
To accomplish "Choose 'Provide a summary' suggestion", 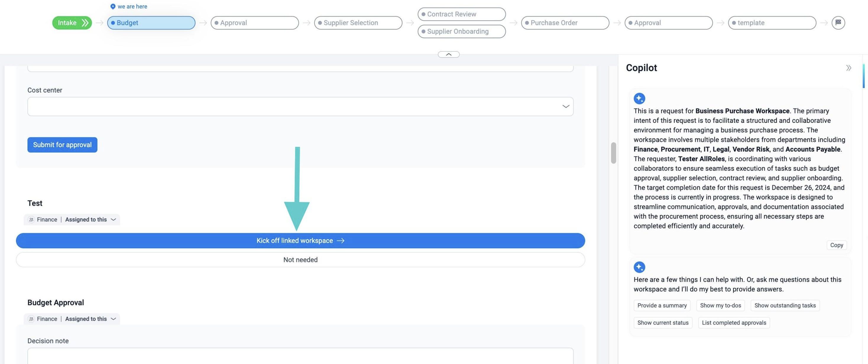I will click(662, 306).
